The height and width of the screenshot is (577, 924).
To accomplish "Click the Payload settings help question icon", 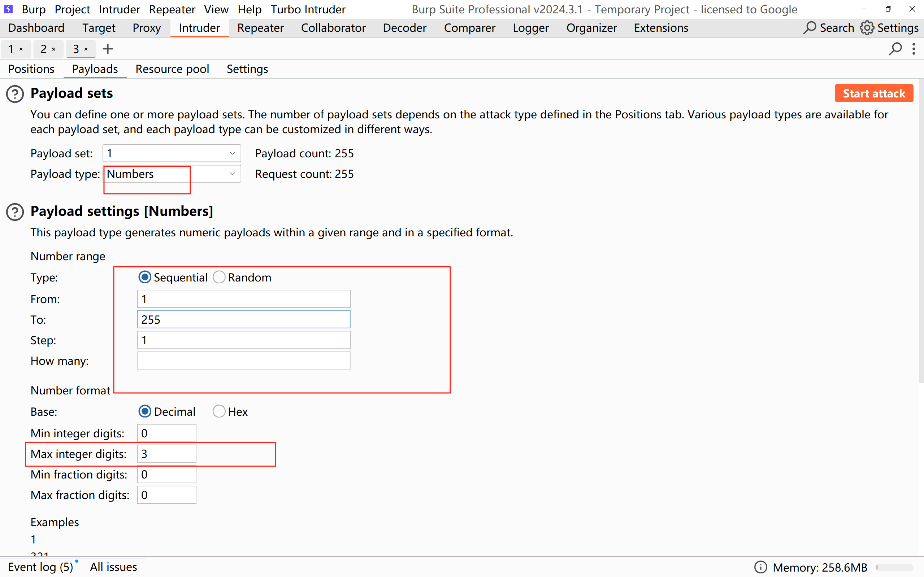I will pyautogui.click(x=15, y=212).
